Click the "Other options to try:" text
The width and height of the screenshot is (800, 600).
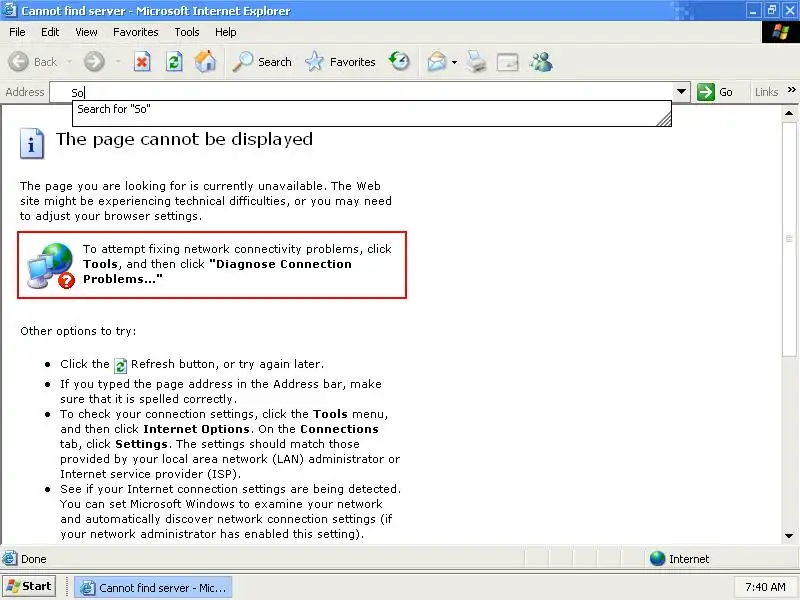[x=78, y=331]
